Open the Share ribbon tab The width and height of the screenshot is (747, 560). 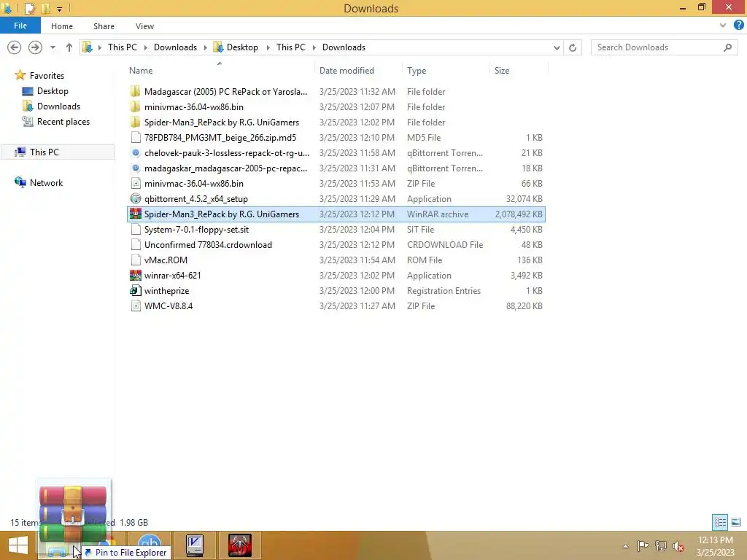[104, 26]
